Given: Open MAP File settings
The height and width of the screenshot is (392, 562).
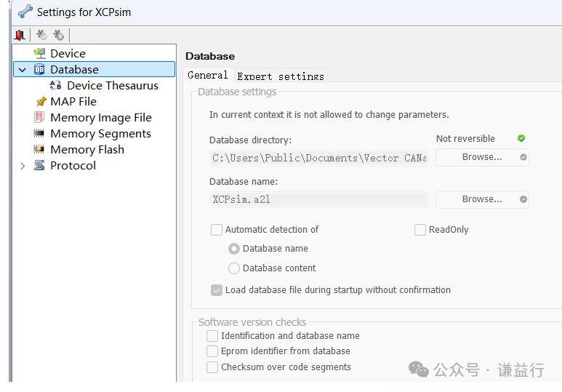Looking at the screenshot, I should [73, 102].
